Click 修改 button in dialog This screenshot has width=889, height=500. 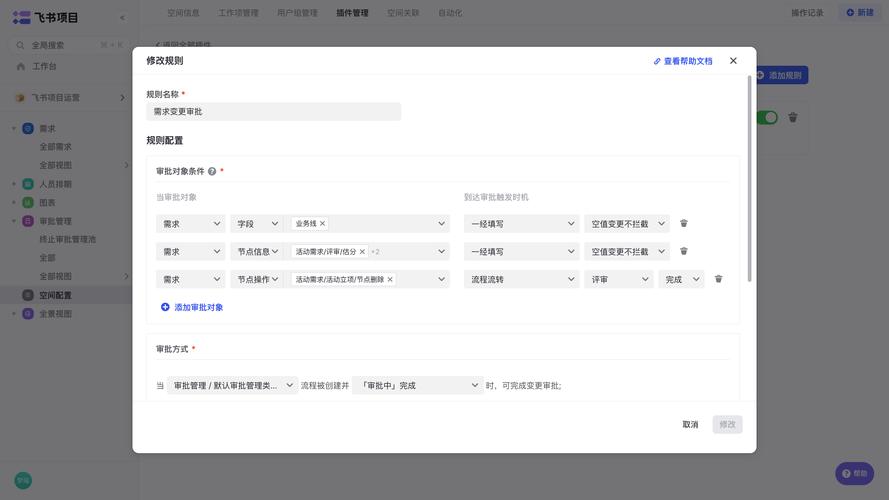click(727, 424)
